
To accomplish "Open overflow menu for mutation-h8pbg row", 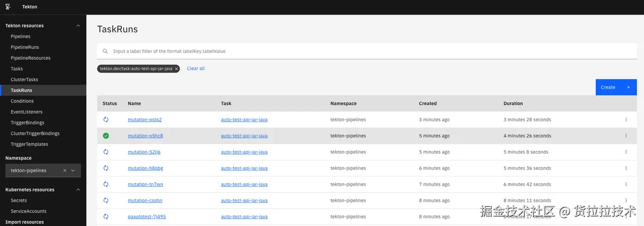I will tap(626, 168).
